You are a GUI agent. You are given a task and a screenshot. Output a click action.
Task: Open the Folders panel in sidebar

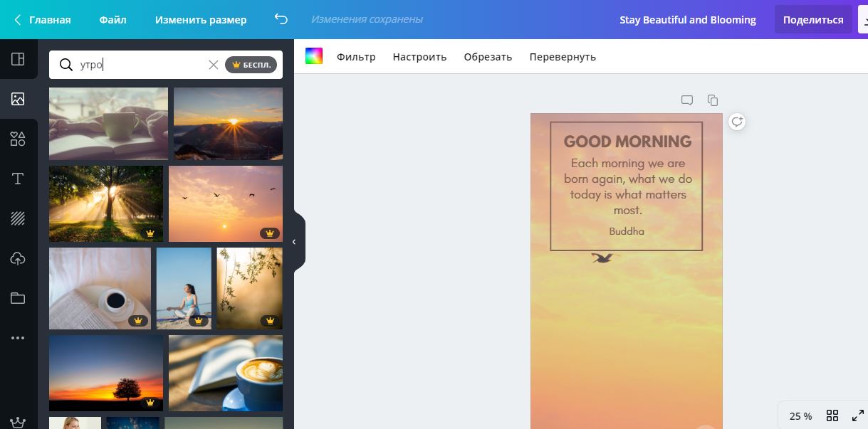(x=18, y=298)
